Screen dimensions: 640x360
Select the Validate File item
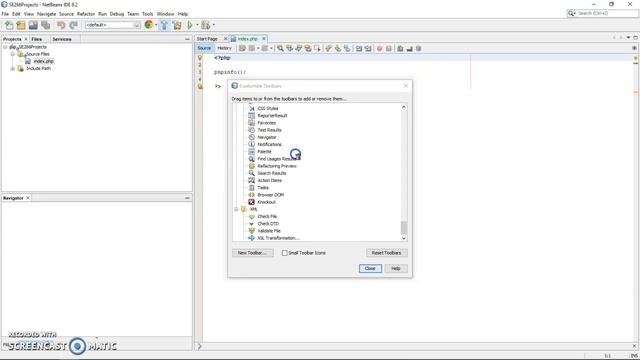269,231
